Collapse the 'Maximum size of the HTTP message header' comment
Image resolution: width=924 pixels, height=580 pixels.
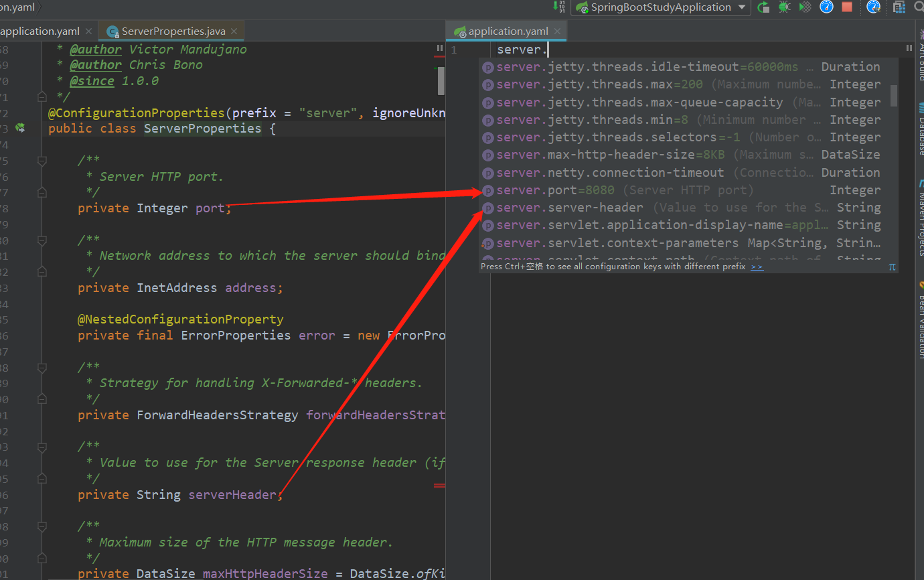pos(42,527)
